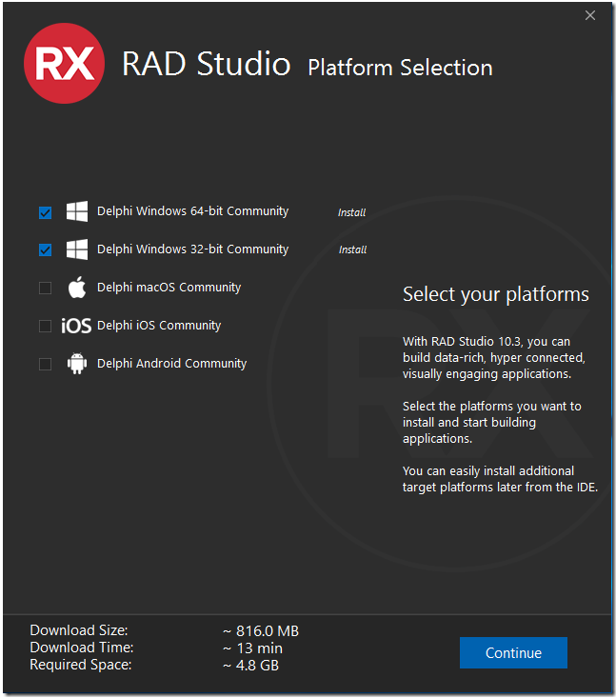Click the iOS logo icon

pyautogui.click(x=76, y=326)
